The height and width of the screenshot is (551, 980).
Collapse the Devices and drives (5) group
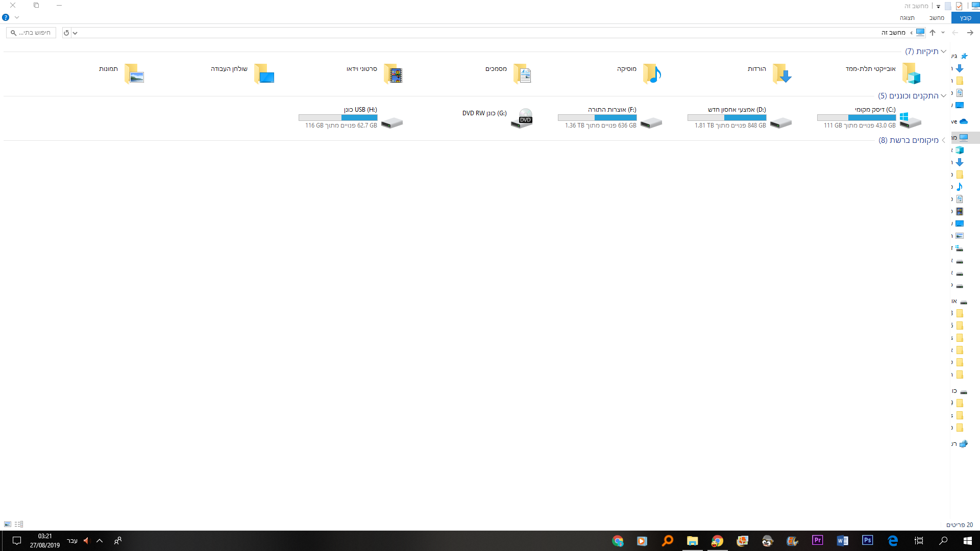pyautogui.click(x=944, y=96)
